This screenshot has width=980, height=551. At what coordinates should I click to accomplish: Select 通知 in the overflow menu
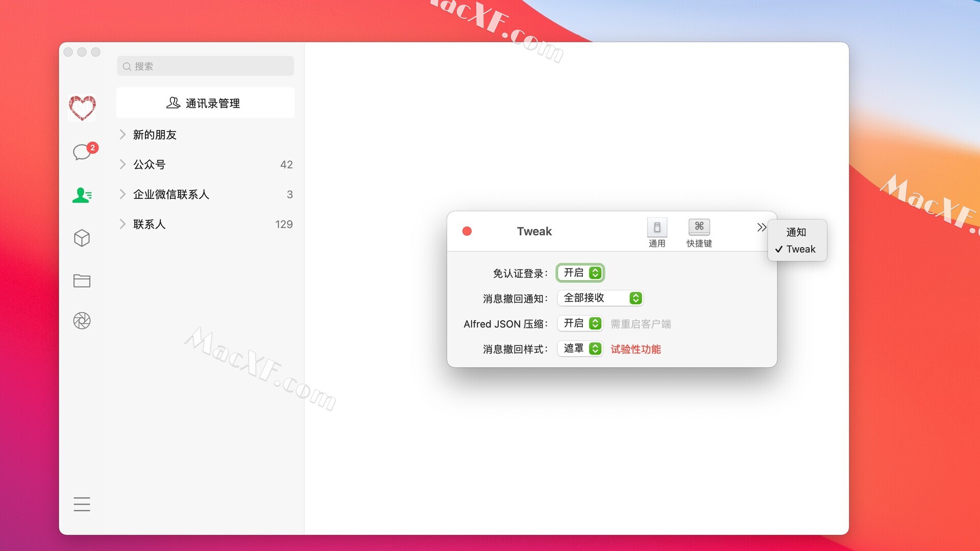[x=796, y=232]
